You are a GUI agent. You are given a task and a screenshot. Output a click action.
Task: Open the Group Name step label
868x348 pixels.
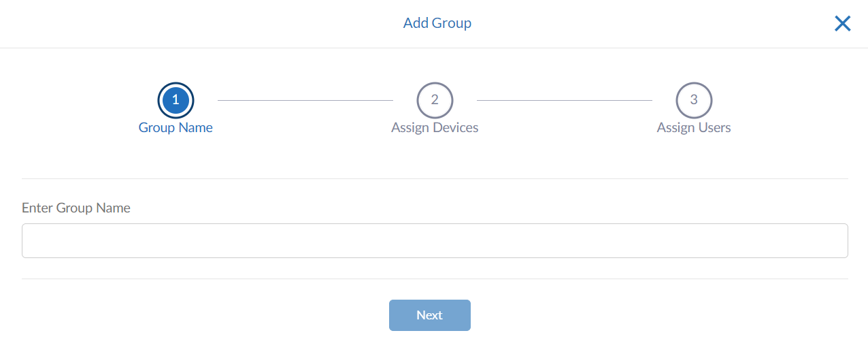click(176, 127)
